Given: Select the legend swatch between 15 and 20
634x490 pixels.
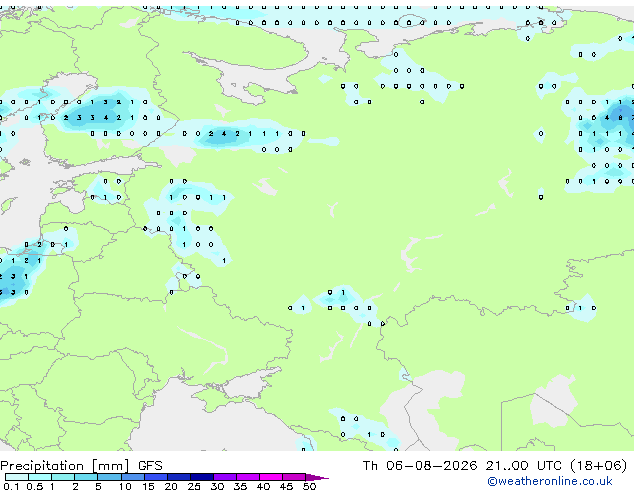Looking at the screenshot, I should point(156,477).
